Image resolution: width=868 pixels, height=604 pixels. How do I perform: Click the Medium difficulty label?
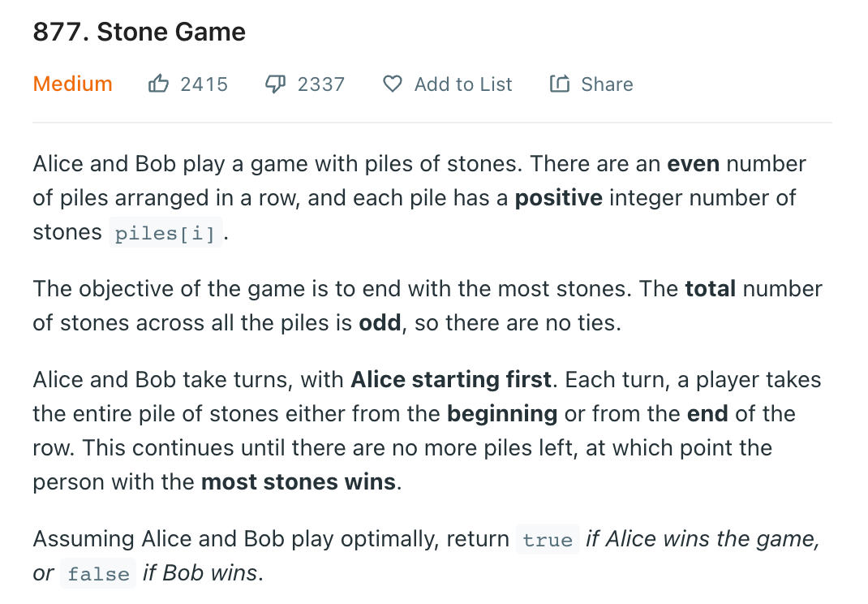pos(72,84)
